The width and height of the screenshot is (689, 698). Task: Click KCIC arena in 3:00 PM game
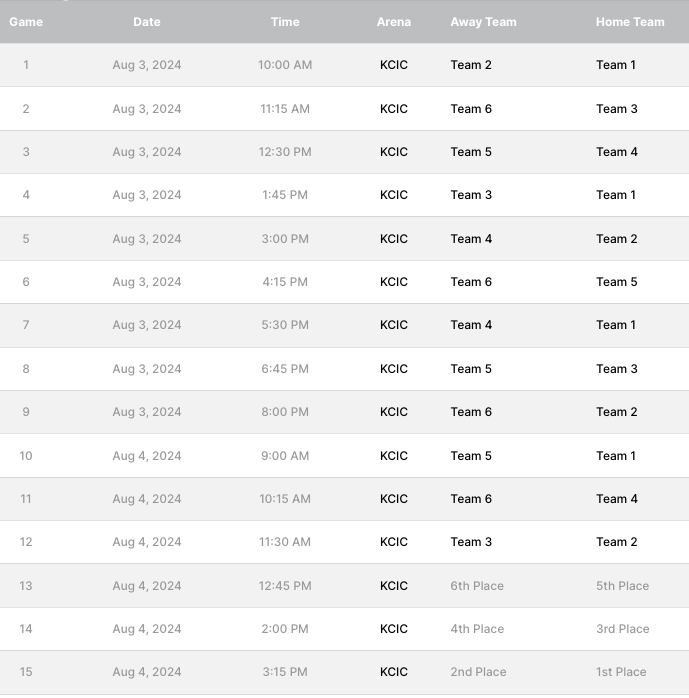(x=394, y=239)
